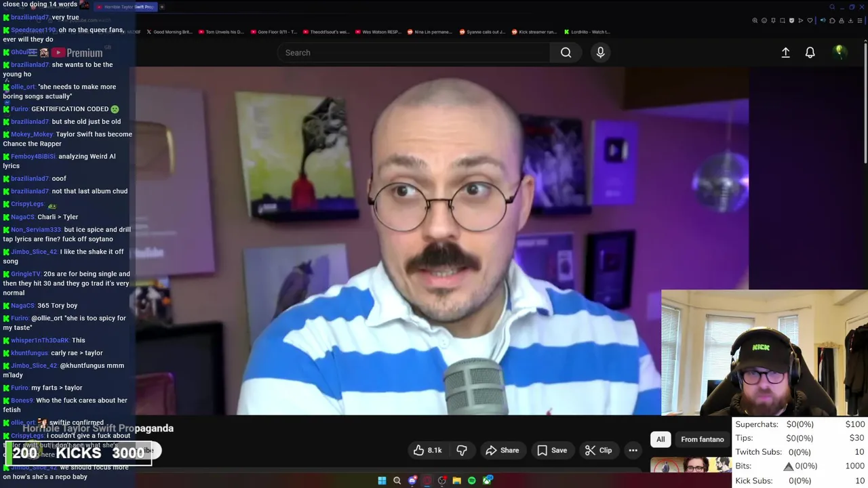Image resolution: width=868 pixels, height=488 pixels.
Task: Open Windows taskbar search
Action: point(397,481)
